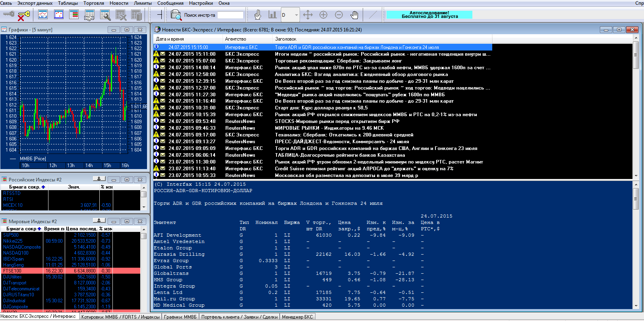Open the Окна menu
This screenshot has height=321, width=644.
224,3
